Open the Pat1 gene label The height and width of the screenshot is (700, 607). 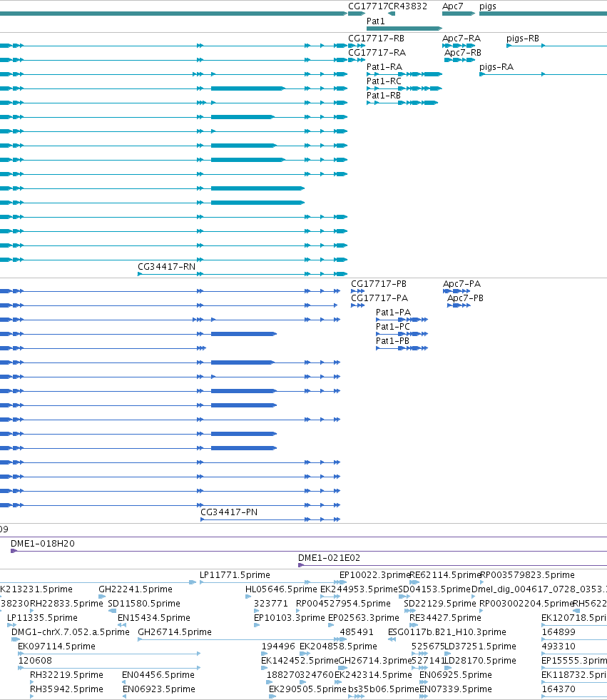click(x=375, y=21)
